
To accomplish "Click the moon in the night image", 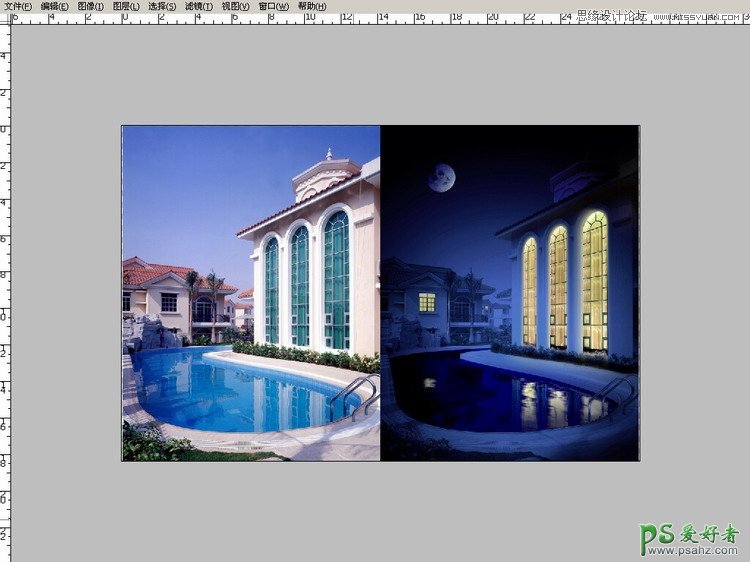I will pos(442,178).
